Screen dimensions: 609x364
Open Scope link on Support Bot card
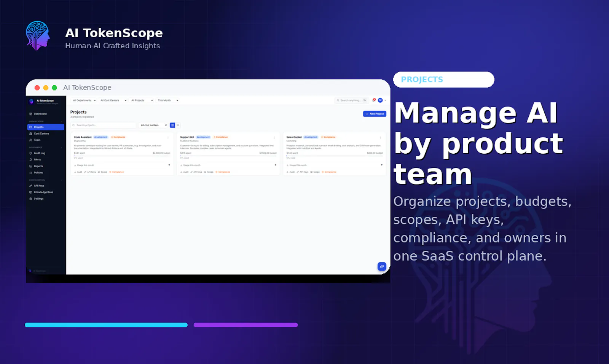point(209,172)
